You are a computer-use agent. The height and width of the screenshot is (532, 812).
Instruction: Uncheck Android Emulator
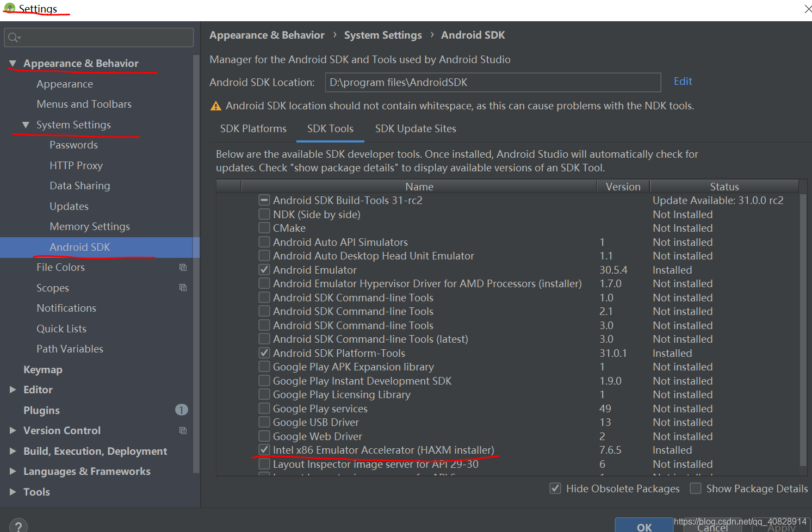click(264, 270)
